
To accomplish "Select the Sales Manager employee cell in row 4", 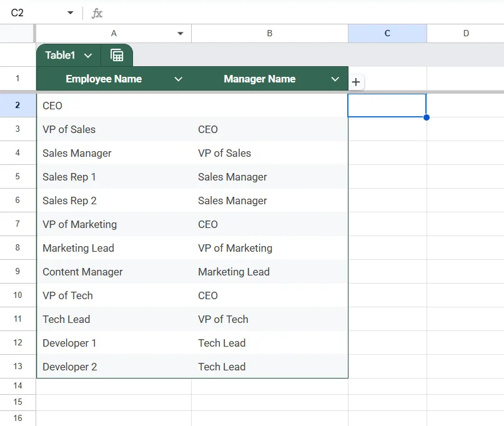I will click(114, 153).
